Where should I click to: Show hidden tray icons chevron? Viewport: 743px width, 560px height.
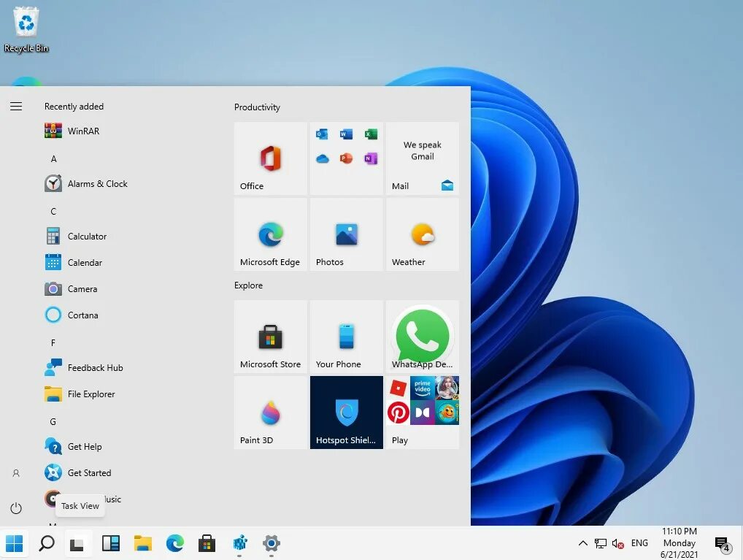pos(583,543)
